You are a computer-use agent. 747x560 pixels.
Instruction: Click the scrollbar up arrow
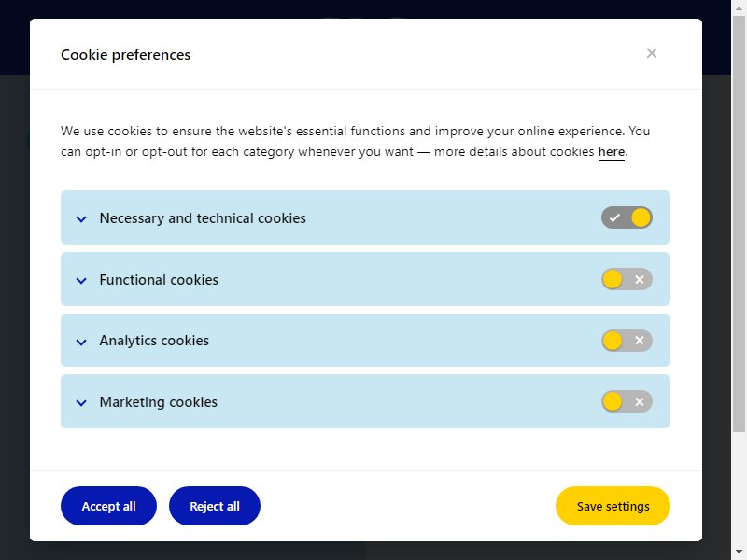(x=739, y=7)
